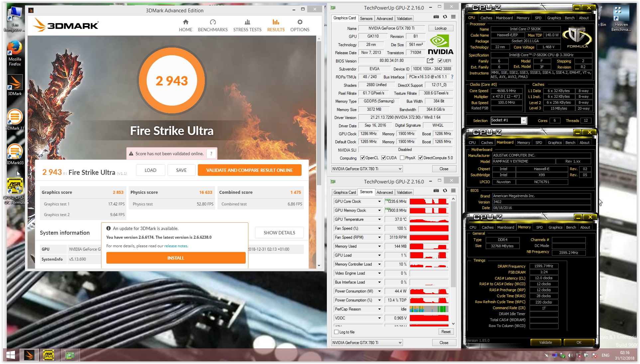Click the SAVE button in 3DMark

point(181,170)
